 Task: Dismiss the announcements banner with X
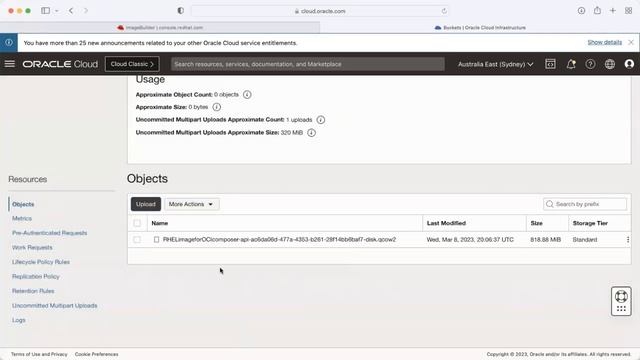(x=631, y=42)
